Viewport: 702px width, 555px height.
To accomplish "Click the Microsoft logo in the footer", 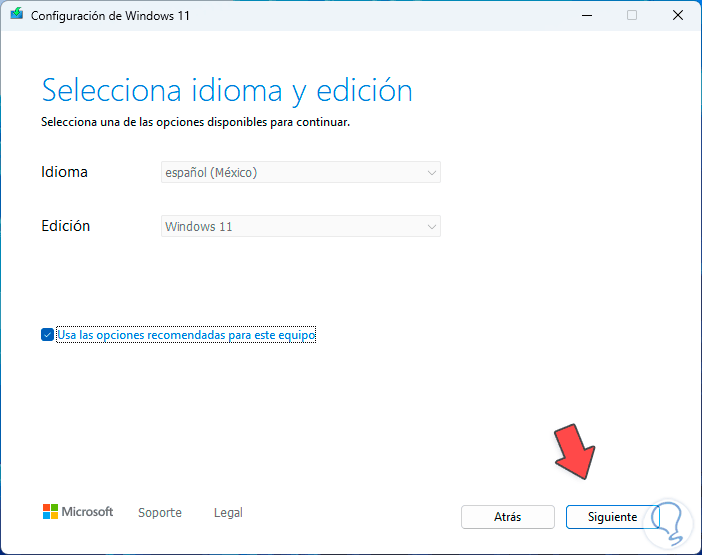I will pyautogui.click(x=78, y=512).
